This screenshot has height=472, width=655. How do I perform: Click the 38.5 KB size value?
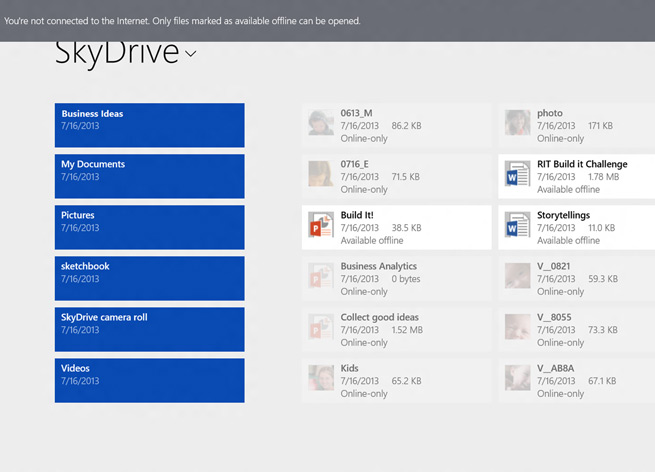(406, 228)
